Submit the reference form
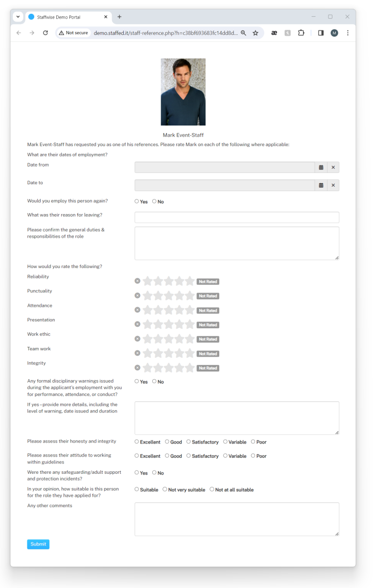The image size is (373, 588). click(x=38, y=544)
